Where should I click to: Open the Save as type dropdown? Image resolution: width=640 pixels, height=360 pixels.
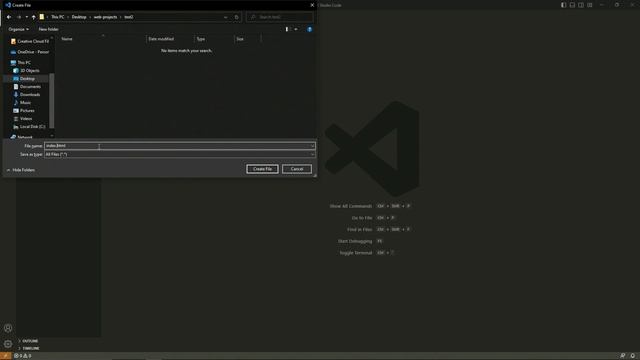click(180, 154)
